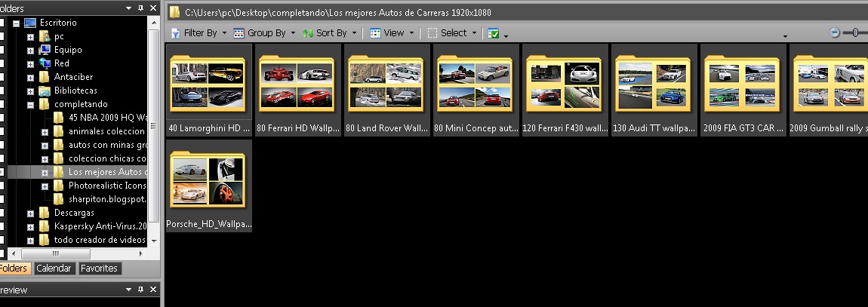This screenshot has height=307, width=868.
Task: Click the green checkmark toolbar icon
Action: pyautogui.click(x=493, y=34)
